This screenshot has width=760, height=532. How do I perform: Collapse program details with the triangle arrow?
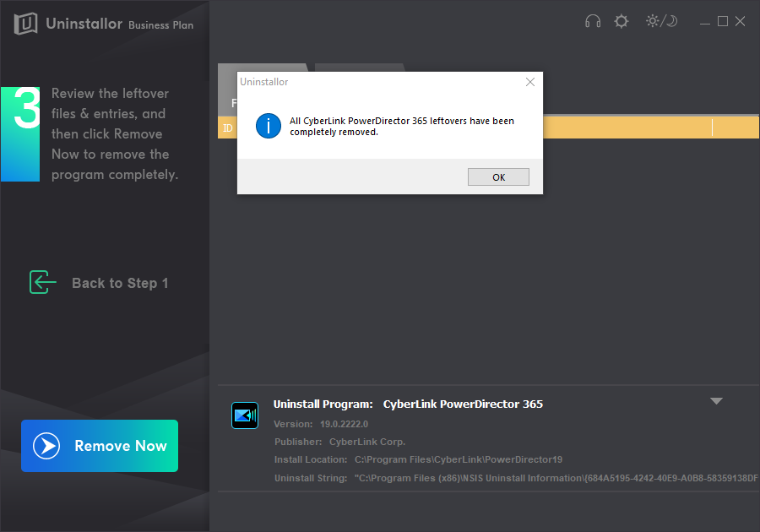(716, 401)
